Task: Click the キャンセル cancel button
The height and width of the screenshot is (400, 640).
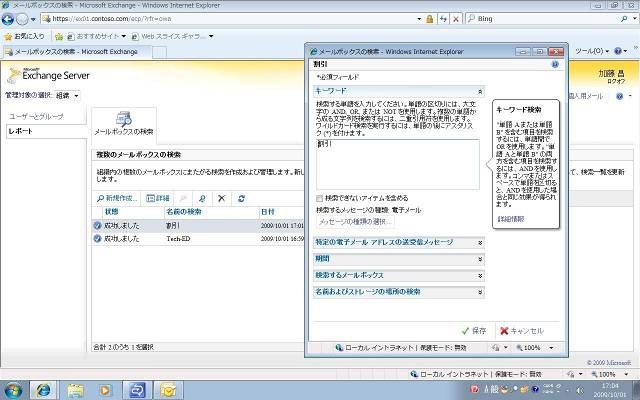Action: point(522,331)
